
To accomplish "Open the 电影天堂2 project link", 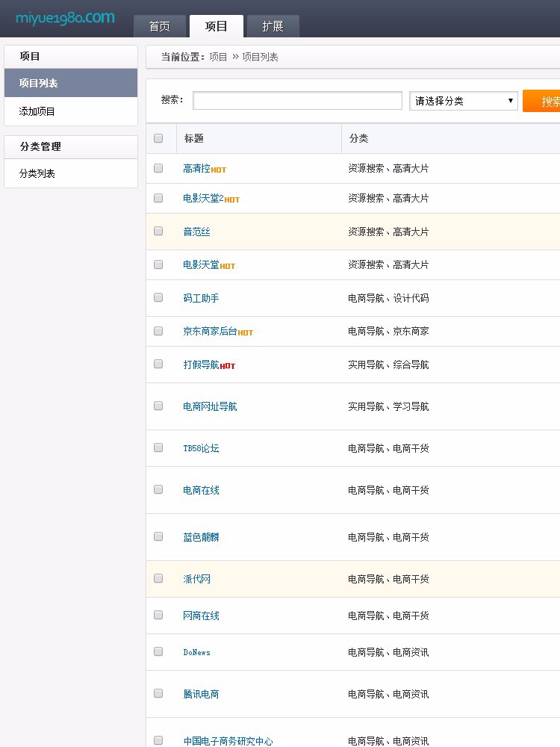I will click(x=203, y=198).
